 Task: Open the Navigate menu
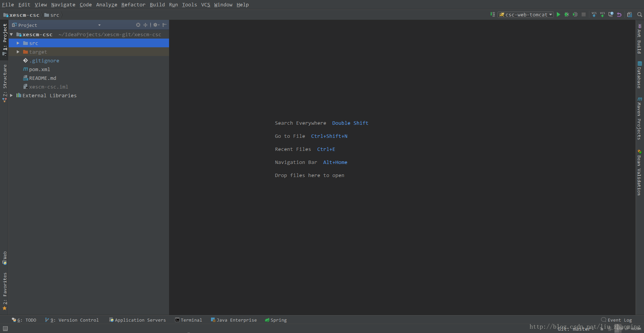63,5
